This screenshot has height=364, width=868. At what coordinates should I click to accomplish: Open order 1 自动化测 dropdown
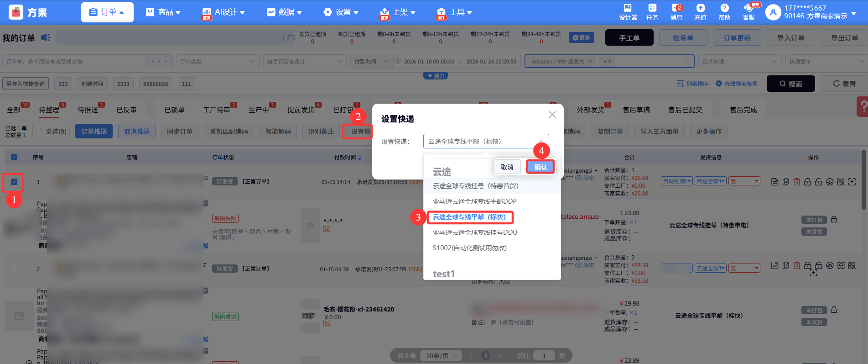click(677, 181)
